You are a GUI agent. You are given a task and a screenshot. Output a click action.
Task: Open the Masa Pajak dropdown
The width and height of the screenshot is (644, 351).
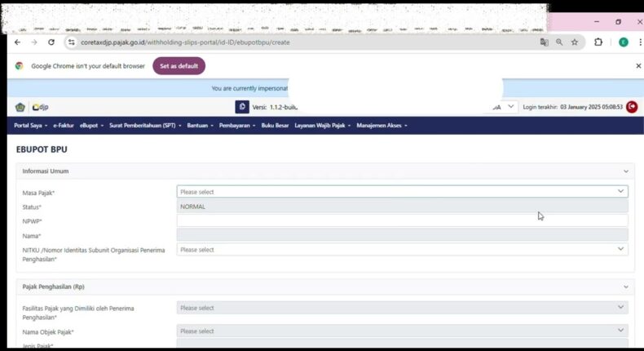402,192
